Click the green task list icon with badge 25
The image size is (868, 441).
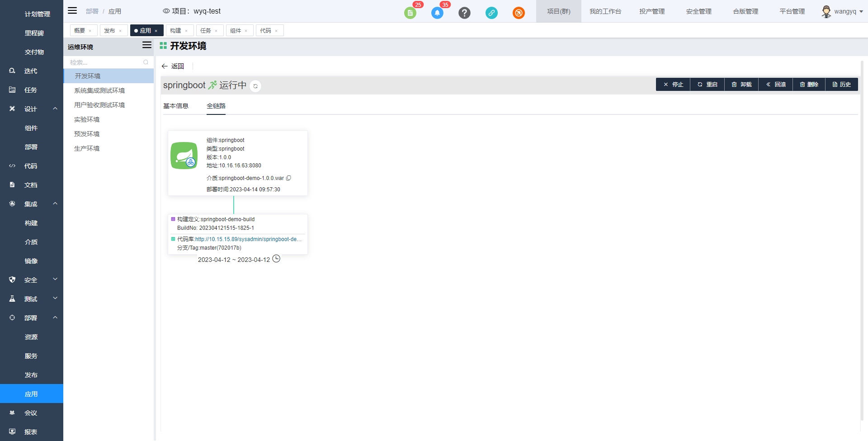pos(410,13)
